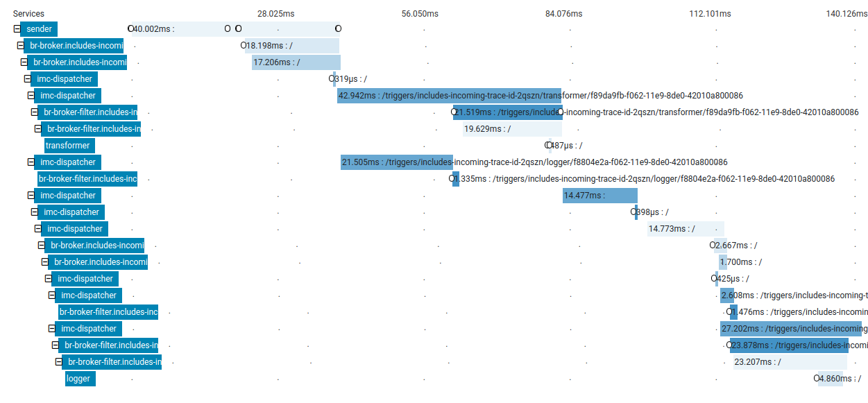Select the 19.629ms span bar

point(512,129)
